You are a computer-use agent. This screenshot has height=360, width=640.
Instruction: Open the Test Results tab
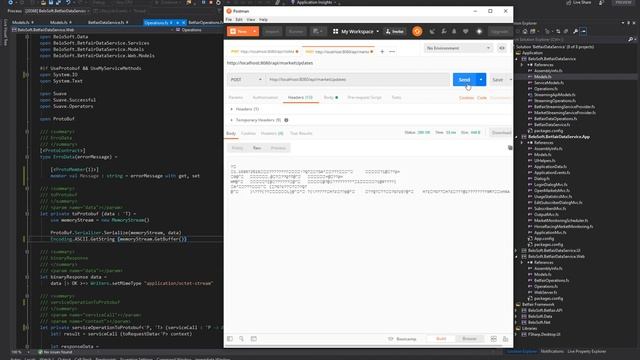coord(301,133)
